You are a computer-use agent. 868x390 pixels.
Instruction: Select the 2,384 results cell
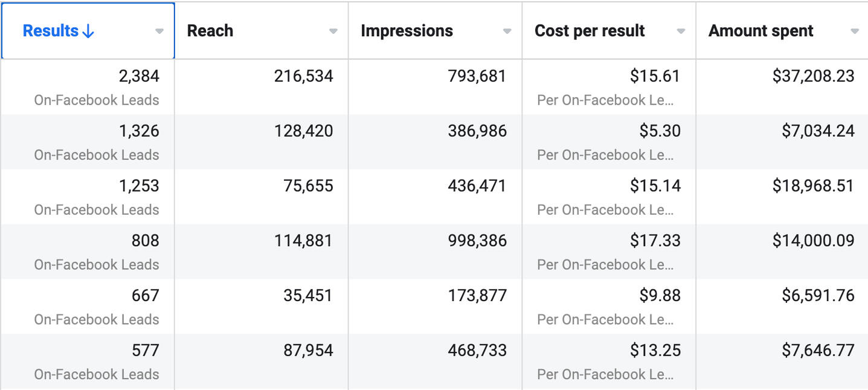139,76
